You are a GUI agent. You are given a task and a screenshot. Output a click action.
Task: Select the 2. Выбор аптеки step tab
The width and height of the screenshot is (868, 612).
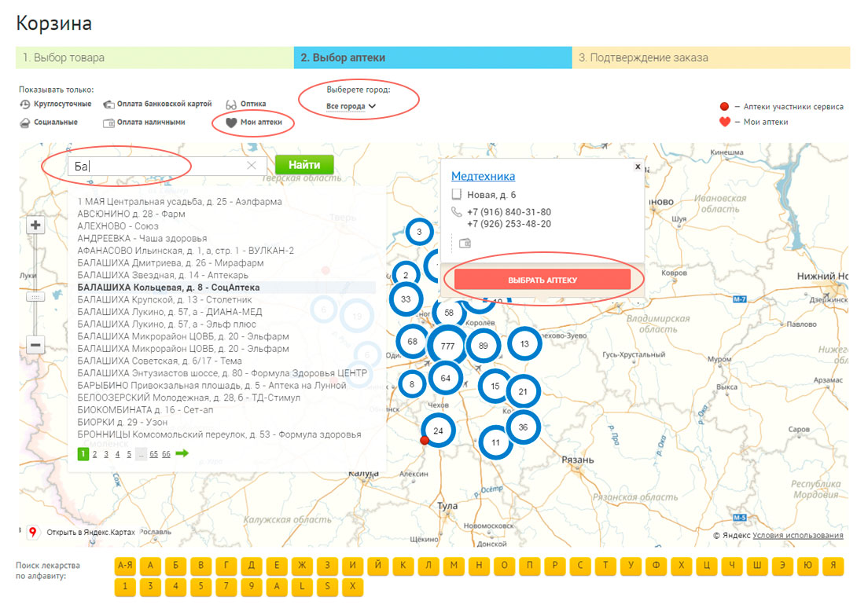pos(433,57)
